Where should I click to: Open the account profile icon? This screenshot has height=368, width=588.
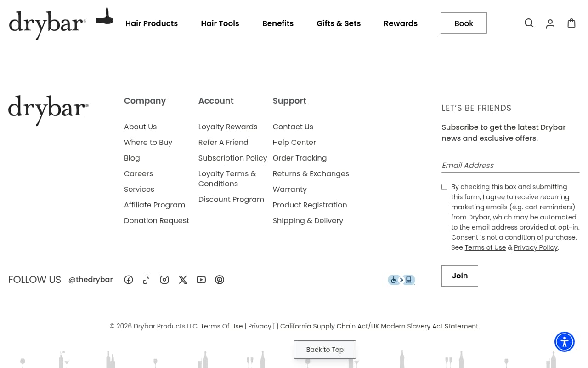(550, 23)
